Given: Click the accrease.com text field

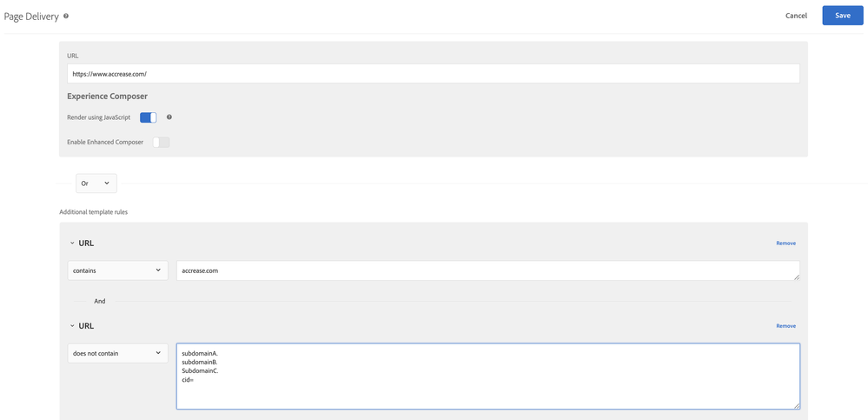Looking at the screenshot, I should 487,270.
